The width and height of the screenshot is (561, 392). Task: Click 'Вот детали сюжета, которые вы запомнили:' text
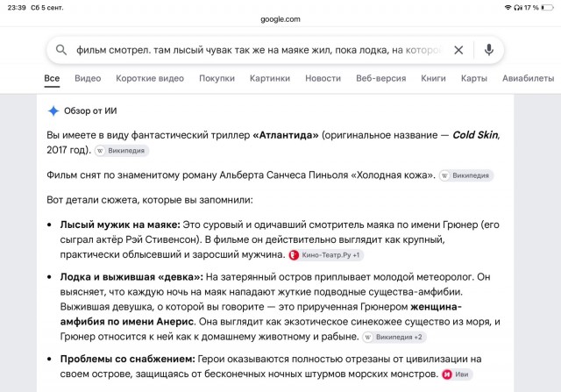coord(150,200)
